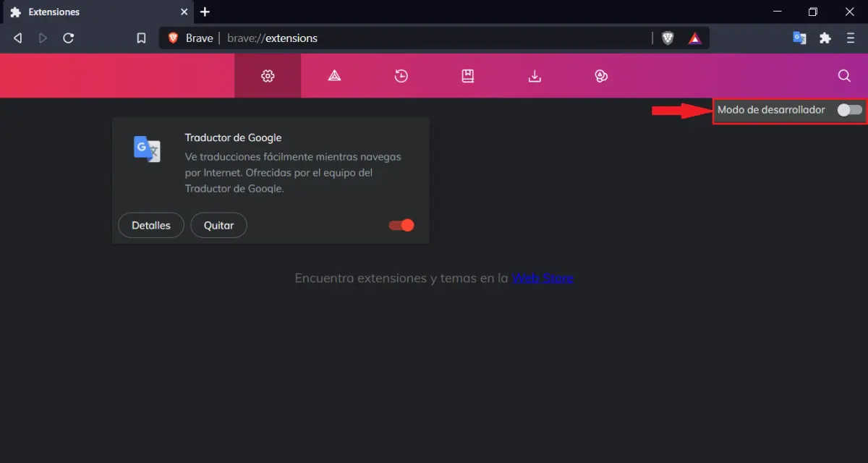The image size is (868, 463).
Task: Click the Modo de desarrollador label
Action: point(771,110)
